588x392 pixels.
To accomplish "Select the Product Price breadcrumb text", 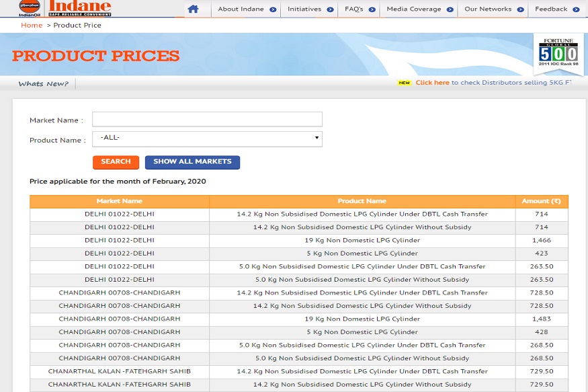I will click(77, 25).
